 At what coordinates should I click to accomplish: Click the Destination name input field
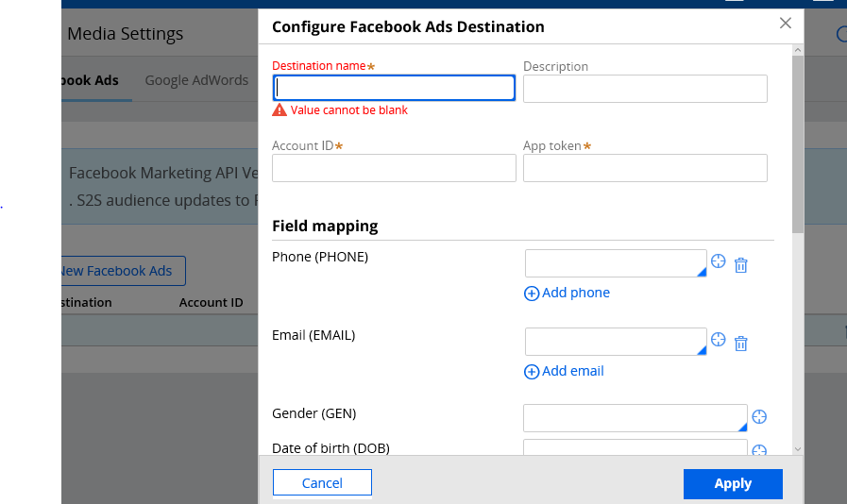click(394, 88)
